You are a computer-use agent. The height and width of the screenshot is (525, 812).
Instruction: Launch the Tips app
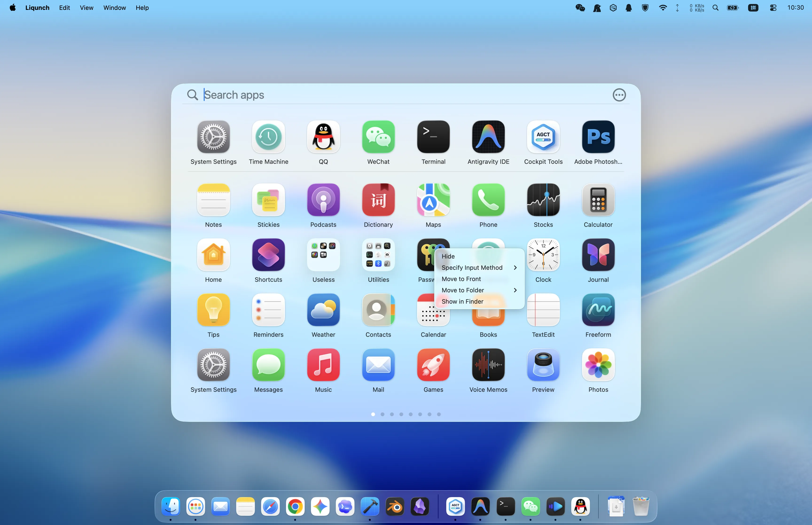tap(213, 310)
